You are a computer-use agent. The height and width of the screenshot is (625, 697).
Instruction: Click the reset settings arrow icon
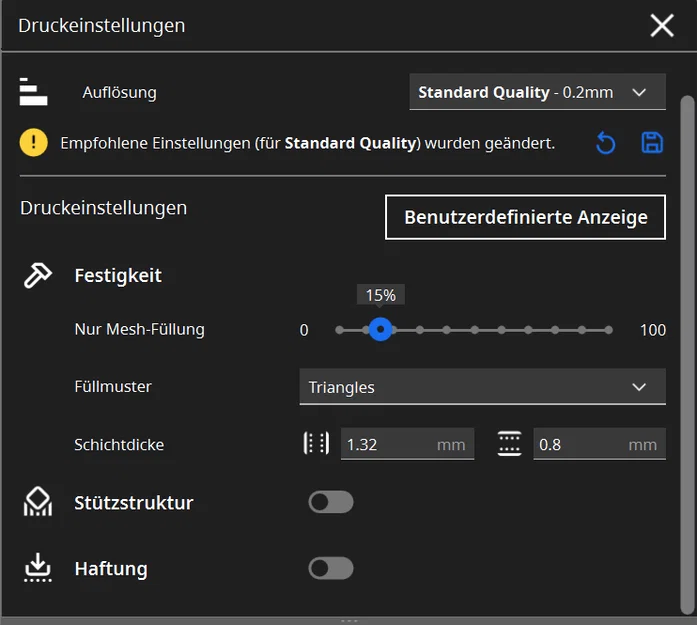coord(605,143)
